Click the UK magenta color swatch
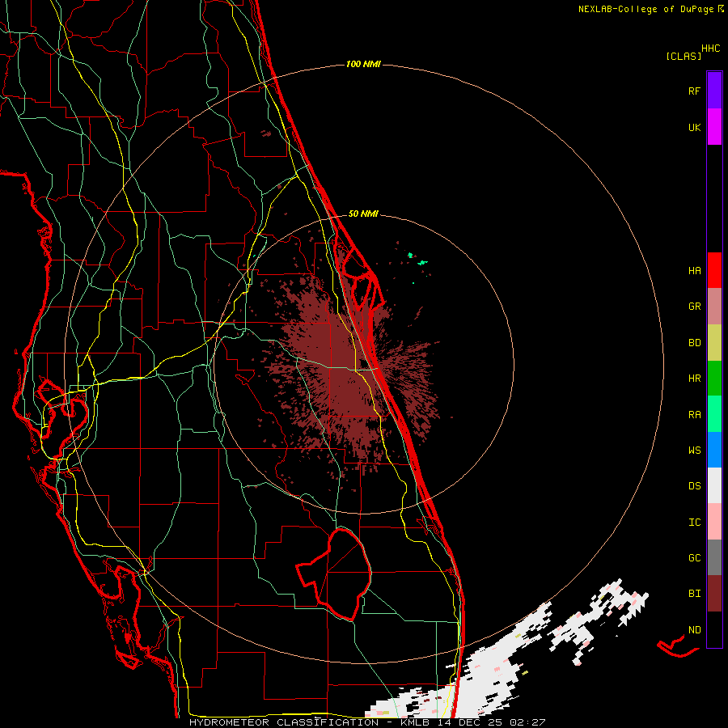 [714, 127]
